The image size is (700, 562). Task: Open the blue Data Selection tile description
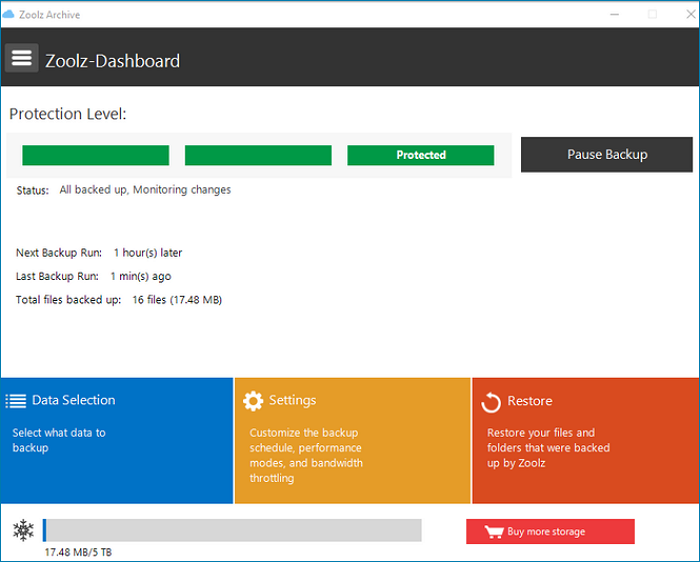59,441
